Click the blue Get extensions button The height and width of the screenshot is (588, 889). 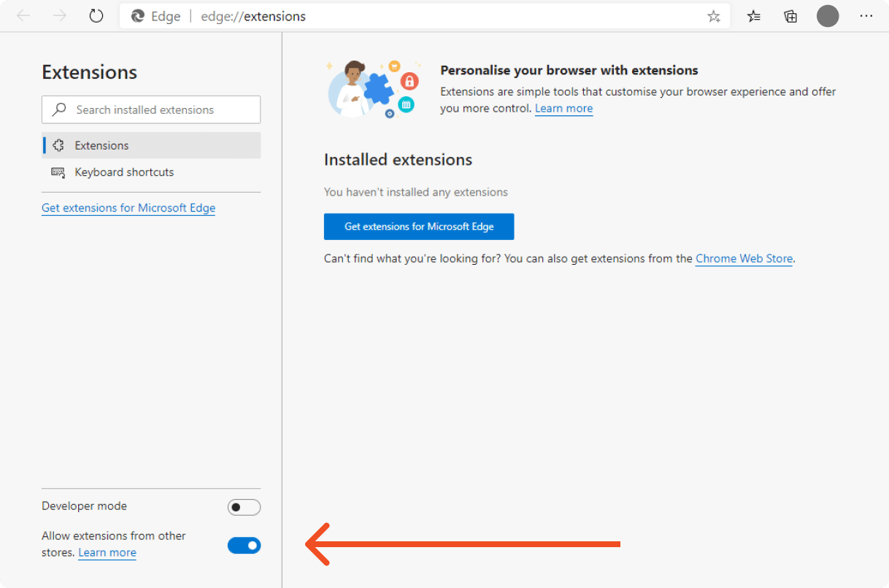[419, 226]
